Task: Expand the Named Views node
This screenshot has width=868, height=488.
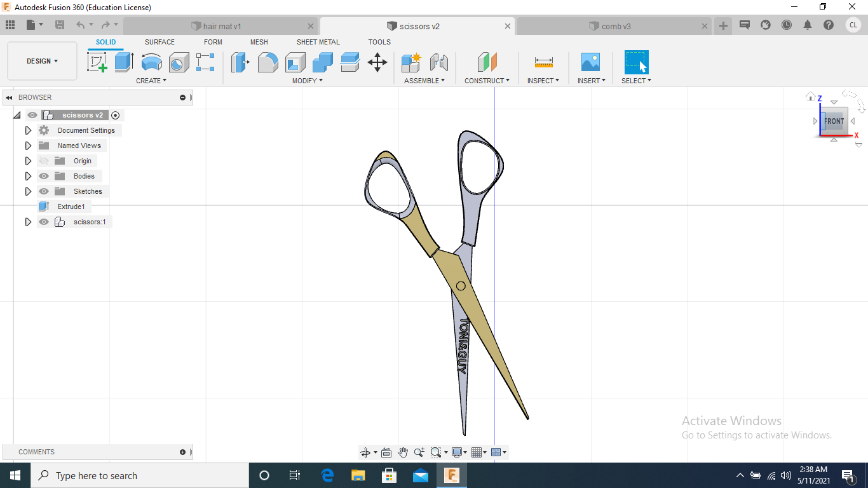Action: coord(28,146)
